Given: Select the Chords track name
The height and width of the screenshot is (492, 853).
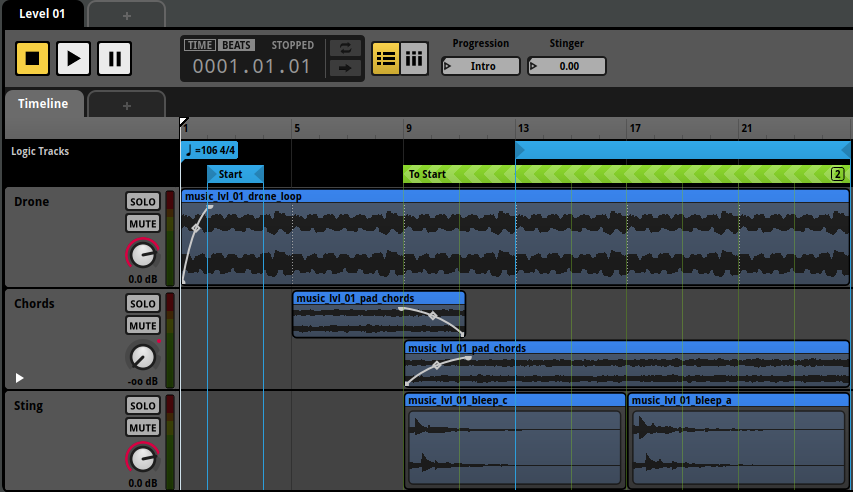Looking at the screenshot, I should point(34,304).
